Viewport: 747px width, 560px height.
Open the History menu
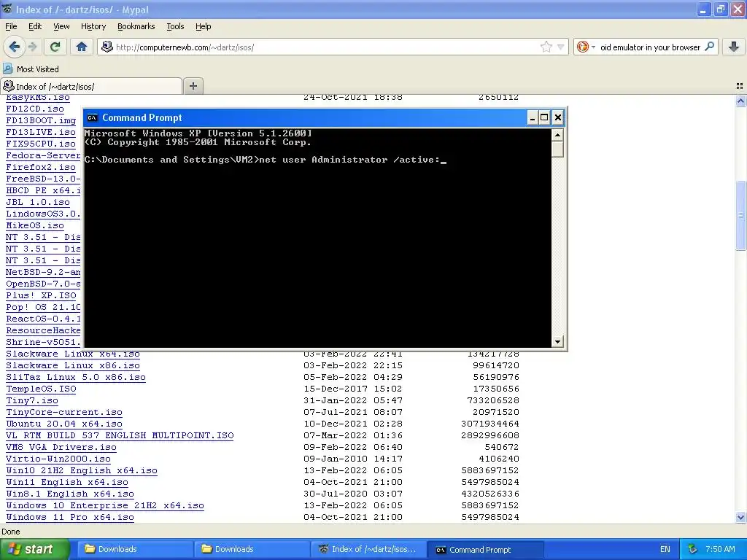[93, 26]
